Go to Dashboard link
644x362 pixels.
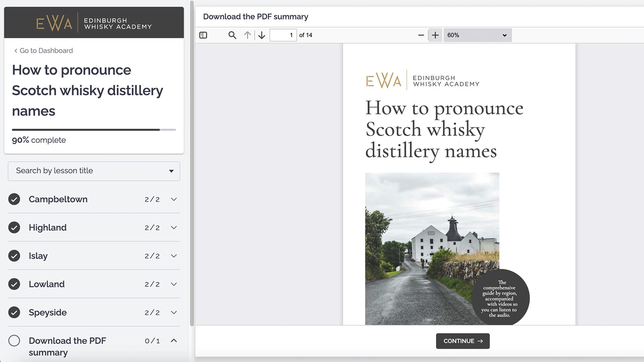pyautogui.click(x=44, y=51)
